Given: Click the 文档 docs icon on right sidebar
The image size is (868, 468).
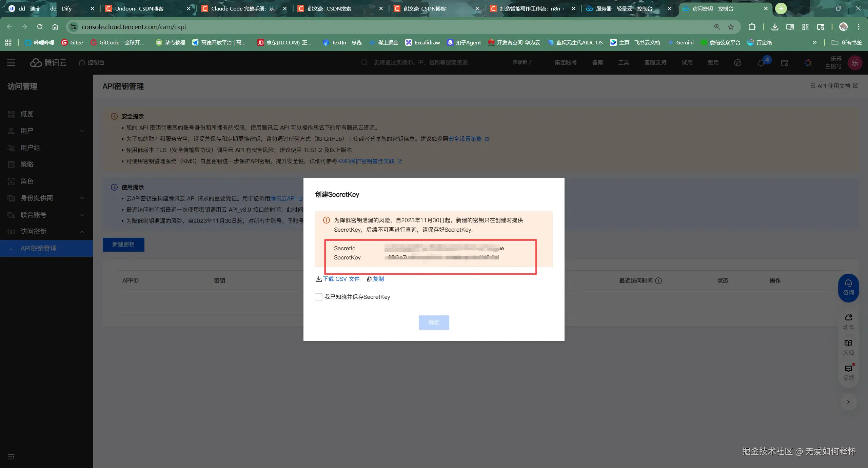Looking at the screenshot, I should [x=848, y=347].
